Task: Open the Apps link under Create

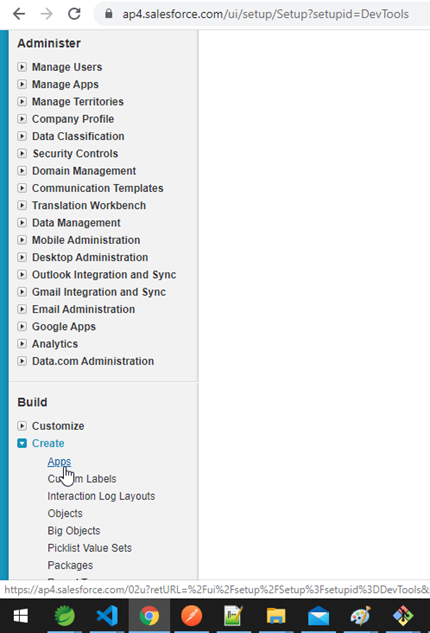Action: (x=59, y=461)
